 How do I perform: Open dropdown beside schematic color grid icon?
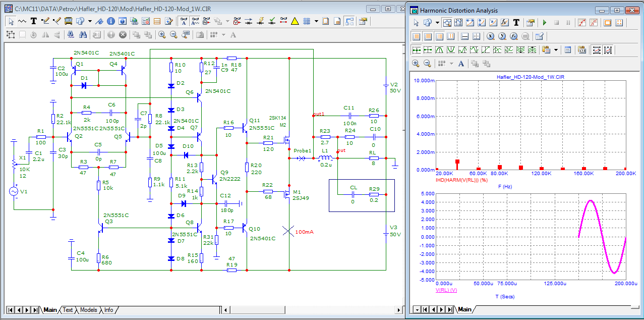tap(224, 34)
